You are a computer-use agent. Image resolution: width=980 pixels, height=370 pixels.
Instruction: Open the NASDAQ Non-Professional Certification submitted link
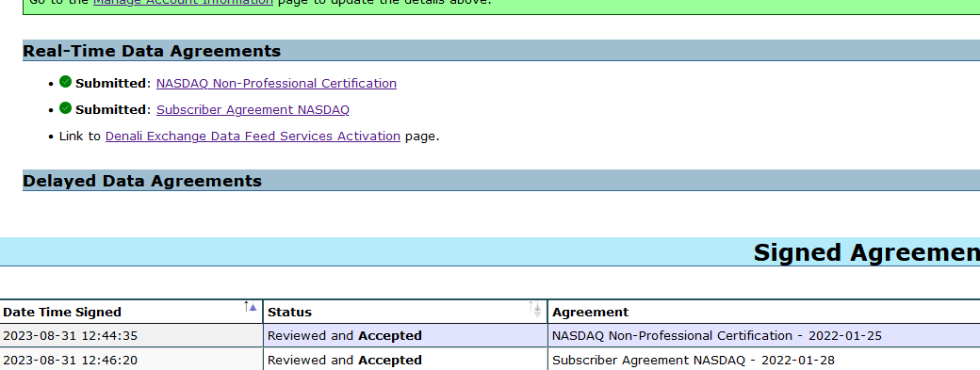point(276,84)
